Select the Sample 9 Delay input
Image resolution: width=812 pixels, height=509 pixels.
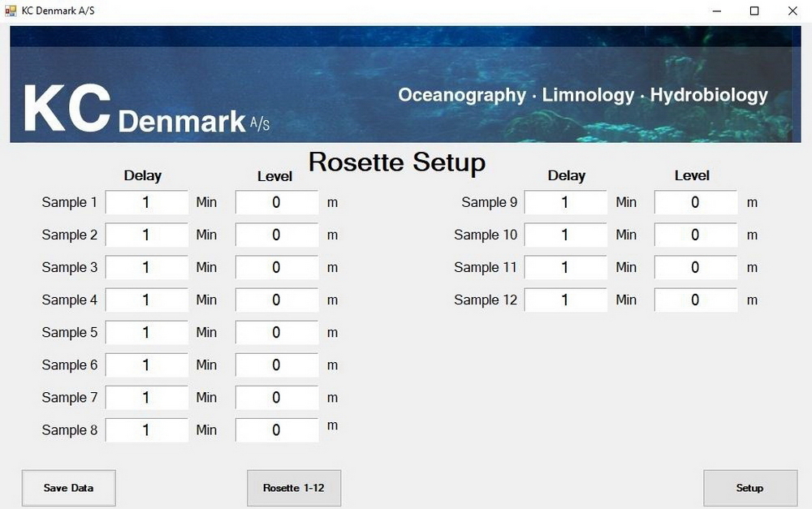(565, 202)
